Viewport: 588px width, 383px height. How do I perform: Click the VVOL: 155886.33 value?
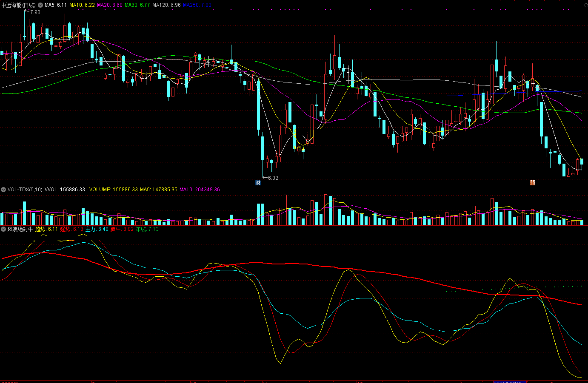65,190
